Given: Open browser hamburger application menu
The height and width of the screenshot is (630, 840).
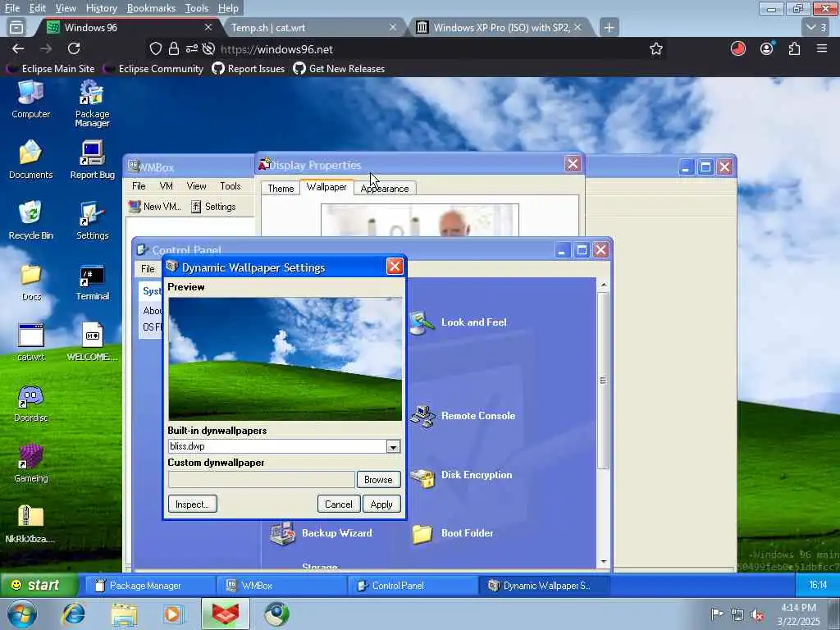Looking at the screenshot, I should (x=822, y=49).
